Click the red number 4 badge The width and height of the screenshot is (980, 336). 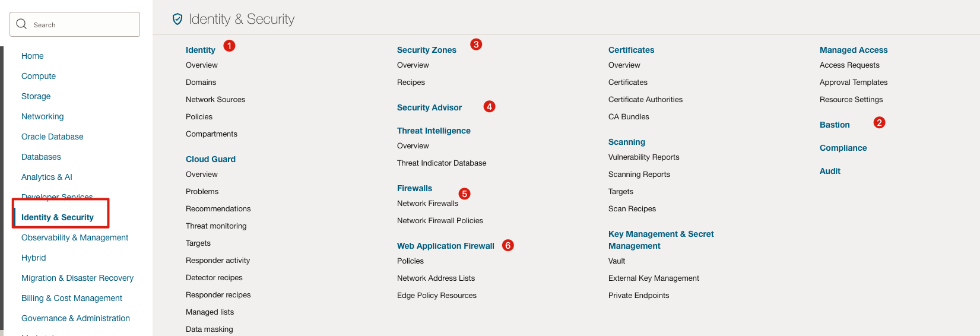click(489, 107)
